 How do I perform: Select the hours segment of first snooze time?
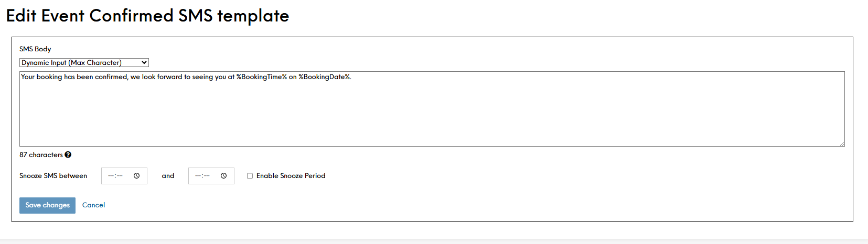point(111,176)
